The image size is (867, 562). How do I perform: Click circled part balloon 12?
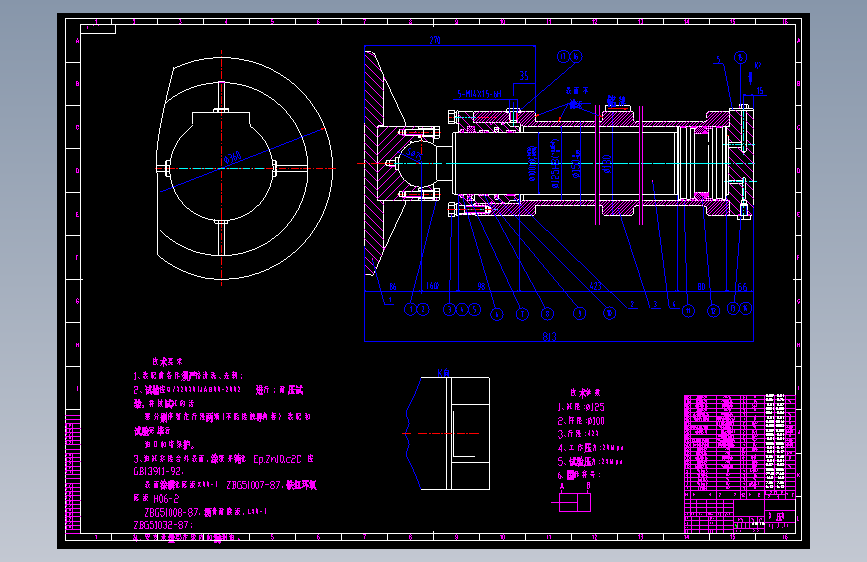(x=713, y=311)
